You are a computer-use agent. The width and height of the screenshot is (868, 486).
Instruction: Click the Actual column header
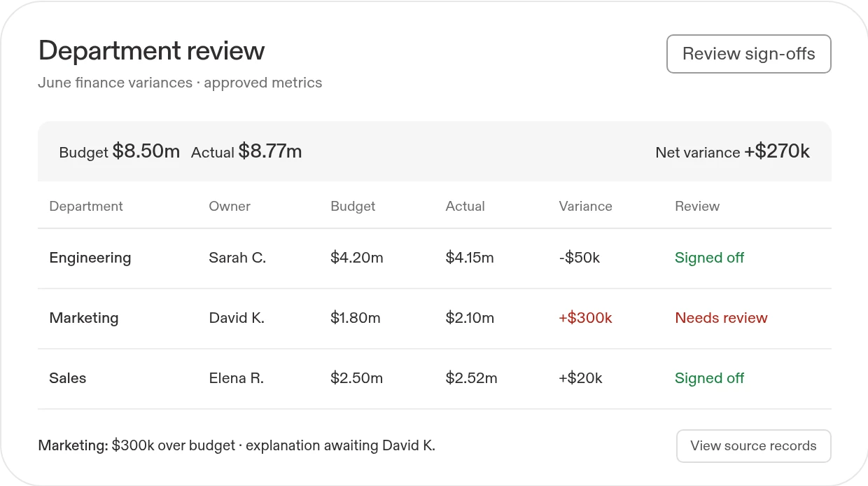465,207
